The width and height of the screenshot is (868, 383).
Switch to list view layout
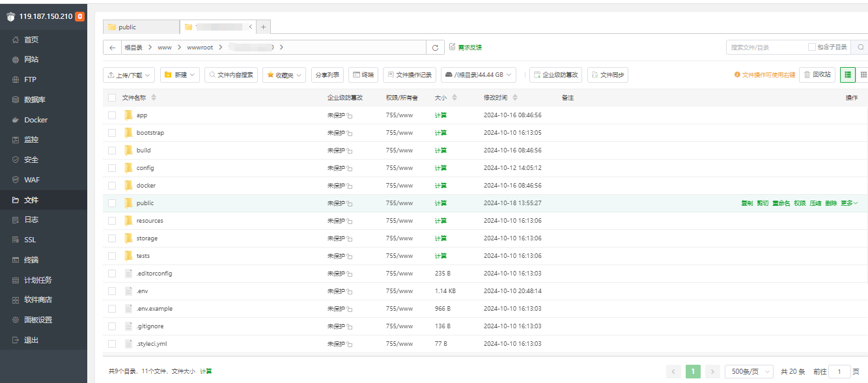point(847,75)
